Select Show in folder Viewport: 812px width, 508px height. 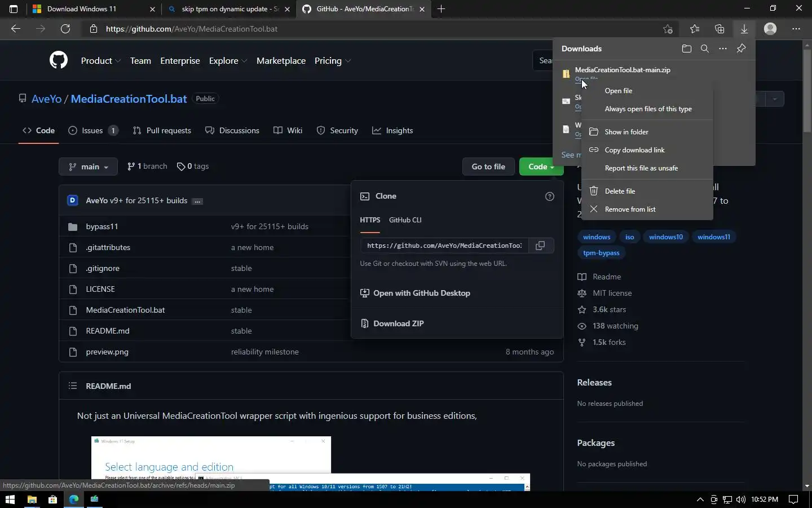[647, 132]
